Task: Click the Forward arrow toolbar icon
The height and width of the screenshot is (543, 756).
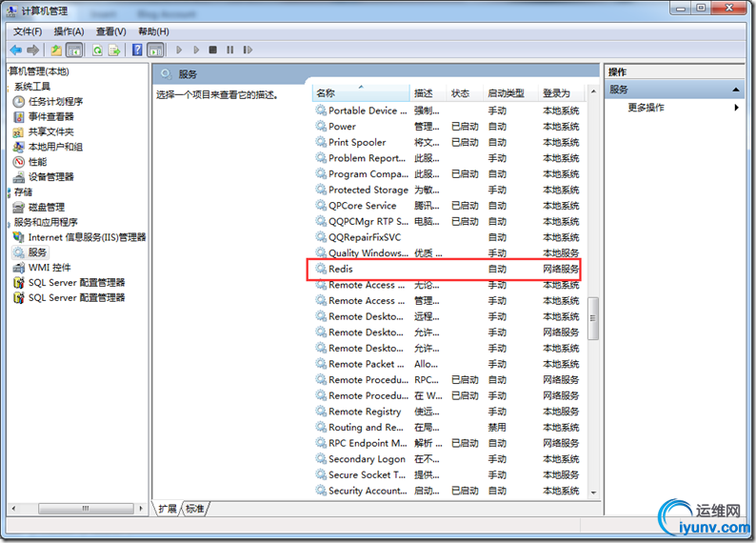Action: pyautogui.click(x=32, y=50)
